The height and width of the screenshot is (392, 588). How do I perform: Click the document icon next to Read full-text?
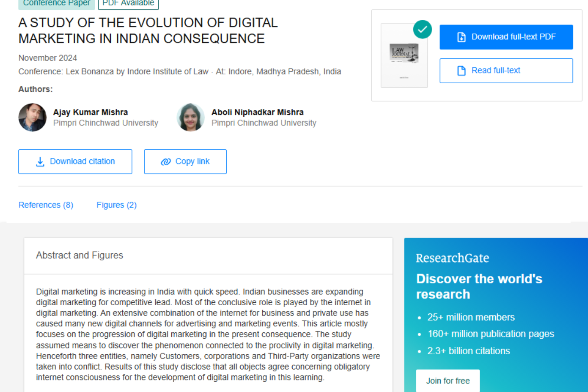point(462,70)
